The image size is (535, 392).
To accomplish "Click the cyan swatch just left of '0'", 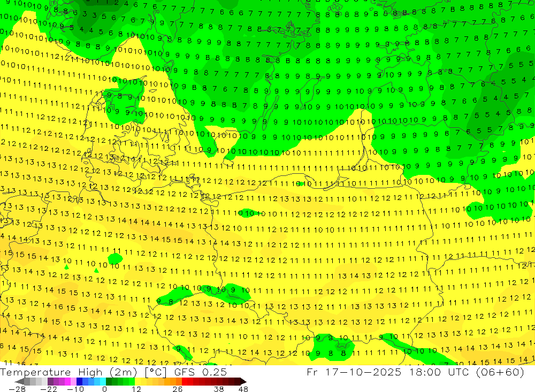I will click(x=103, y=381).
